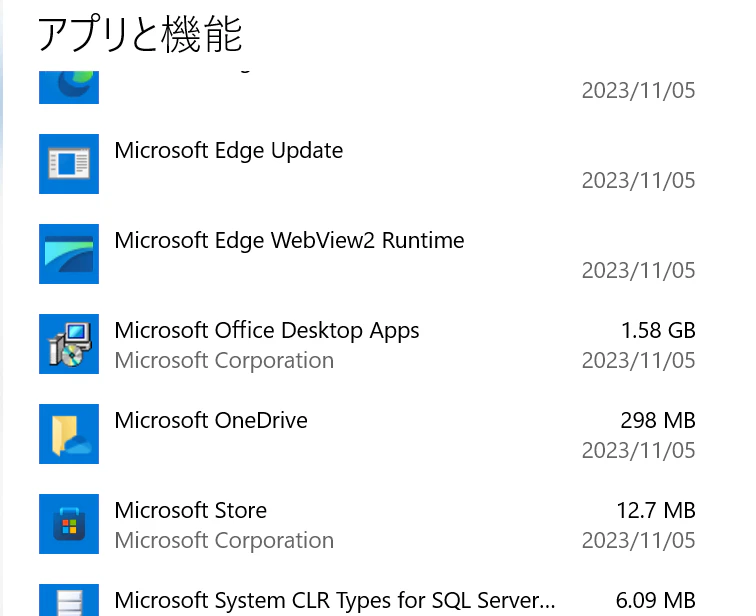Click the Microsoft Edge Update app icon

point(69,164)
